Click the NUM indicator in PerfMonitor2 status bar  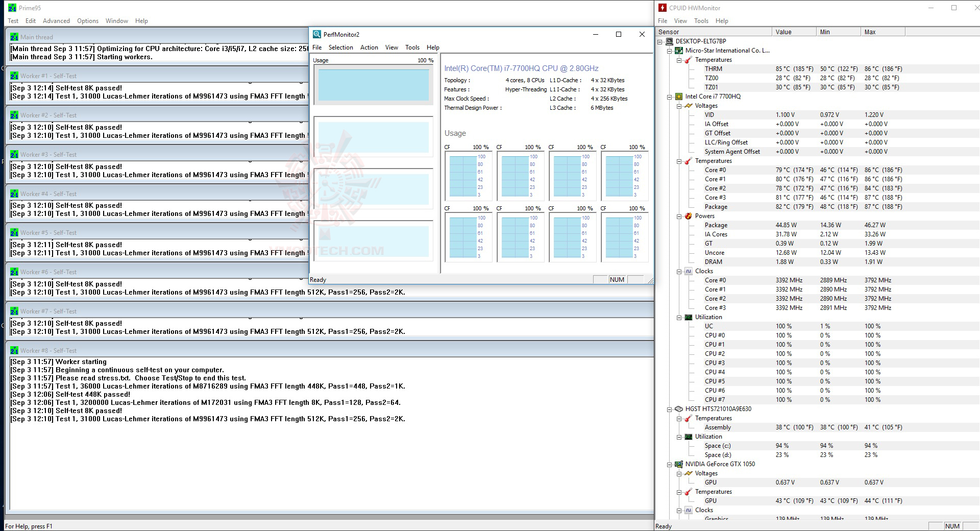point(617,280)
